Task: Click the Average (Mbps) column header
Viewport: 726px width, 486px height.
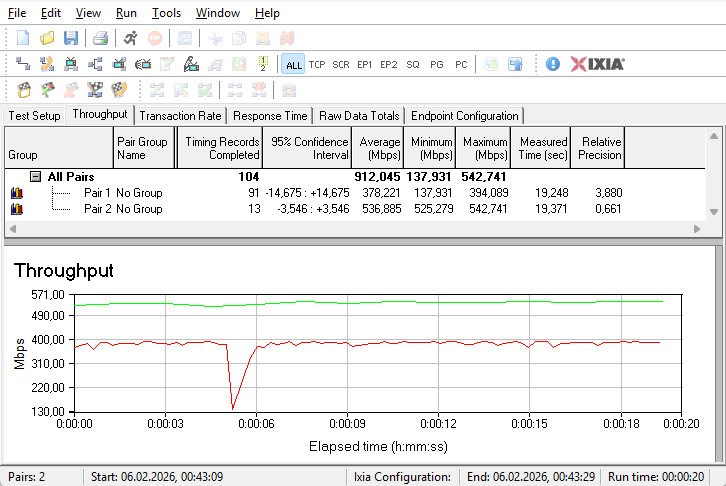Action: [x=378, y=148]
